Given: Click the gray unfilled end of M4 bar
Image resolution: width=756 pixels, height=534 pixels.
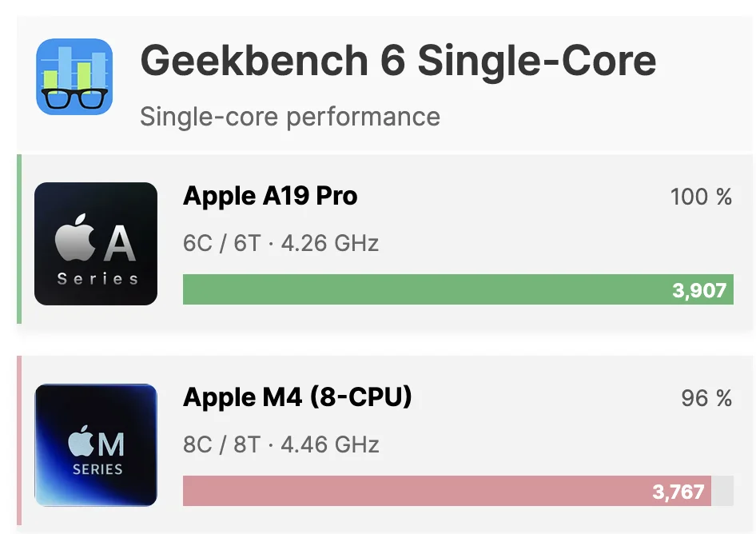Looking at the screenshot, I should coord(722,491).
